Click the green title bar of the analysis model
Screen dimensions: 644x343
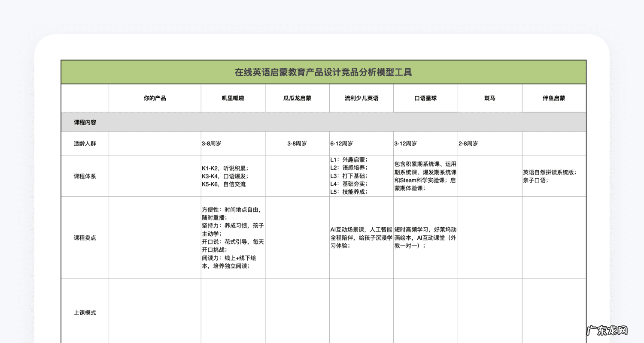tap(324, 72)
